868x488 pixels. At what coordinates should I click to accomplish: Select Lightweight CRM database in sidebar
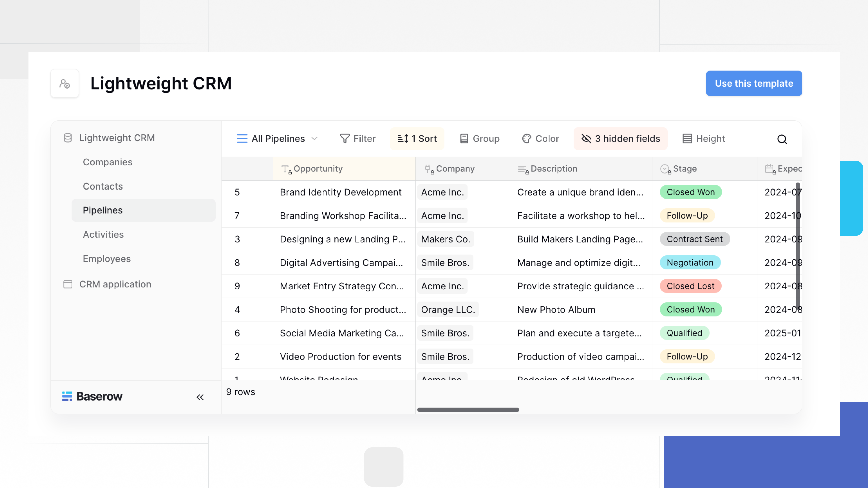pyautogui.click(x=117, y=138)
